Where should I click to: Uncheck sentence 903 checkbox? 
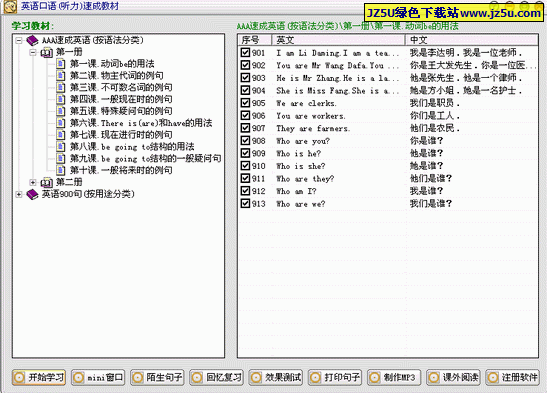(245, 78)
